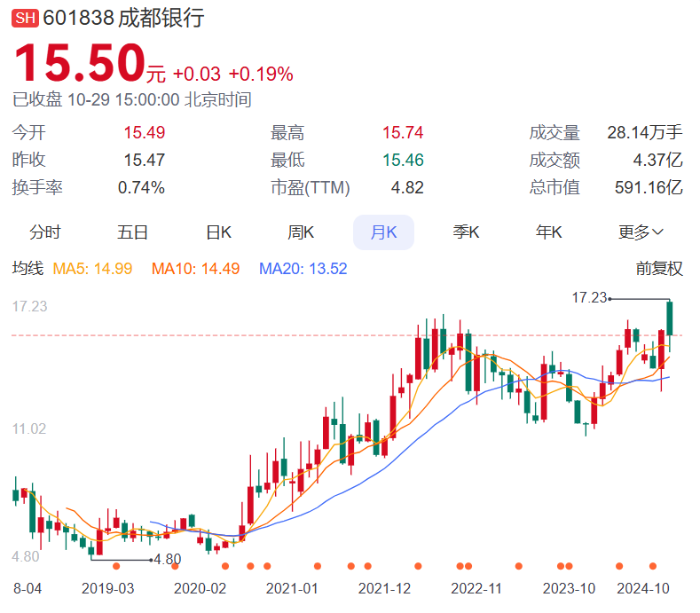
Task: Open the 季K quarterly chart
Action: coord(466,232)
